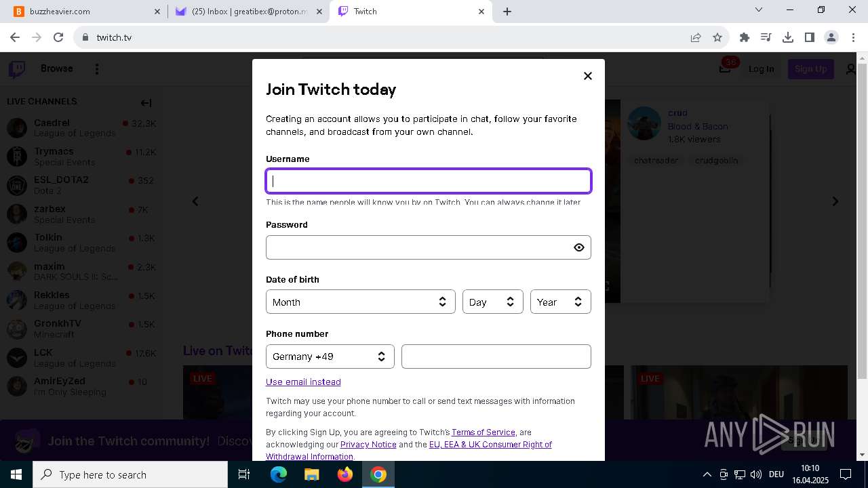Viewport: 868px width, 488px height.
Task: Open the AmirEyZed channel
Action: [x=81, y=386]
